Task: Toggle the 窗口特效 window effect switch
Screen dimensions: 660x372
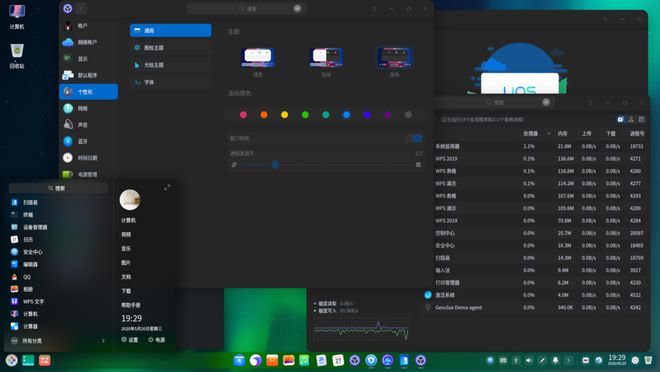Action: point(415,138)
